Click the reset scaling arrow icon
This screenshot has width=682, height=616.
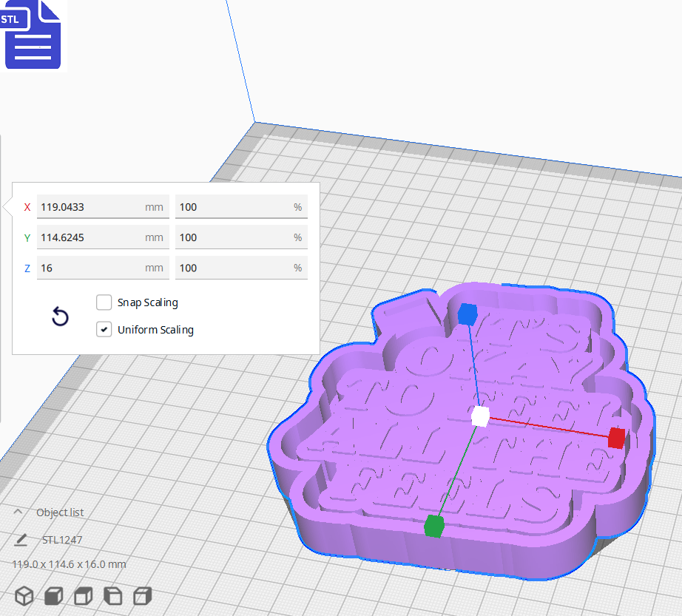point(59,317)
